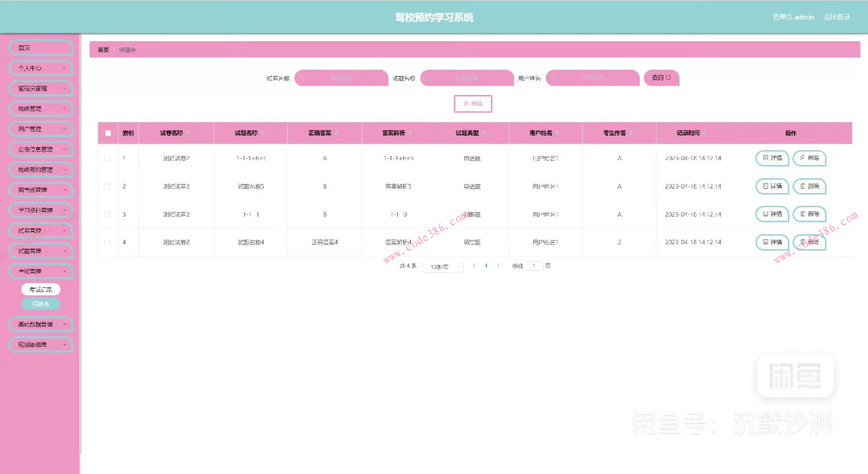The height and width of the screenshot is (474, 868).
Task: Click the trash icon in row 3
Action: coord(802,214)
